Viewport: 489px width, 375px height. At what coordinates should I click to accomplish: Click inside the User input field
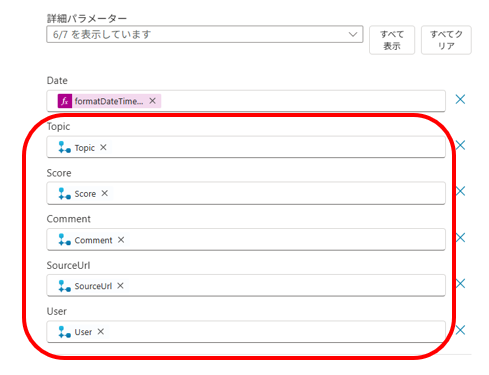click(x=246, y=332)
